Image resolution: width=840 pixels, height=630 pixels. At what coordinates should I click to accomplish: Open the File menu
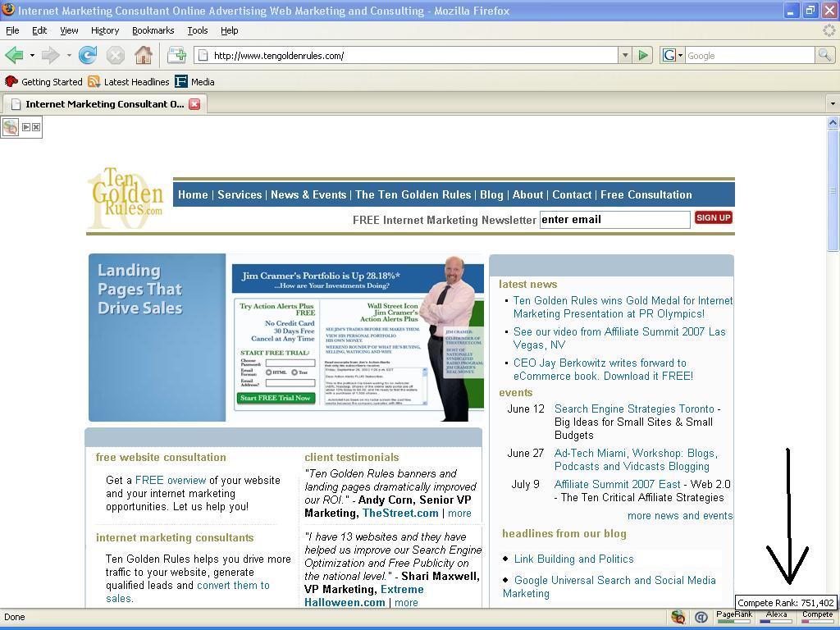[x=12, y=30]
